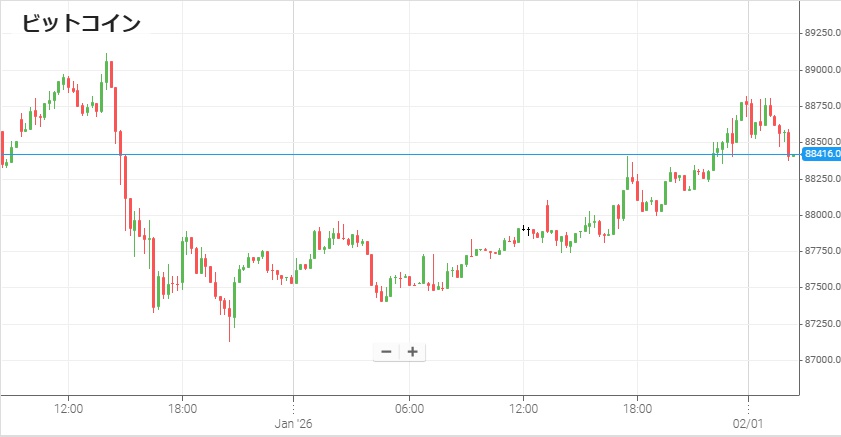The width and height of the screenshot is (841, 437).
Task: Click the 87250.0 price axis label
Action: point(821,323)
